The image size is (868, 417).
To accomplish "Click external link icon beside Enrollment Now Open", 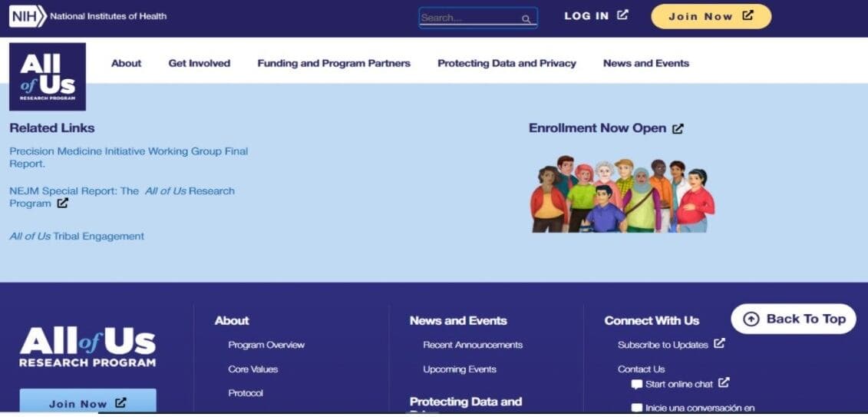I will (x=678, y=128).
